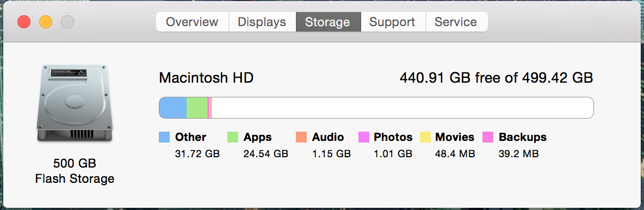The image size is (644, 210).
Task: Click the 39.2 MB value
Action: click(x=519, y=154)
